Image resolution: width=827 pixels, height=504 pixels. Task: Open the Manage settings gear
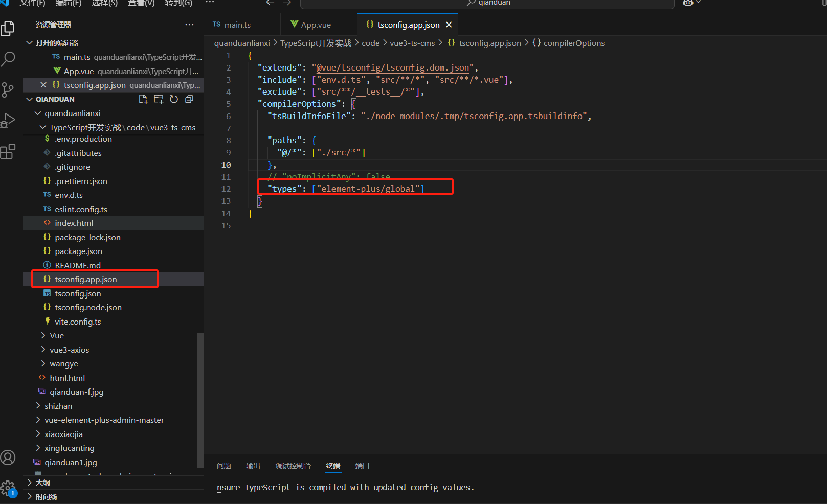pos(8,488)
